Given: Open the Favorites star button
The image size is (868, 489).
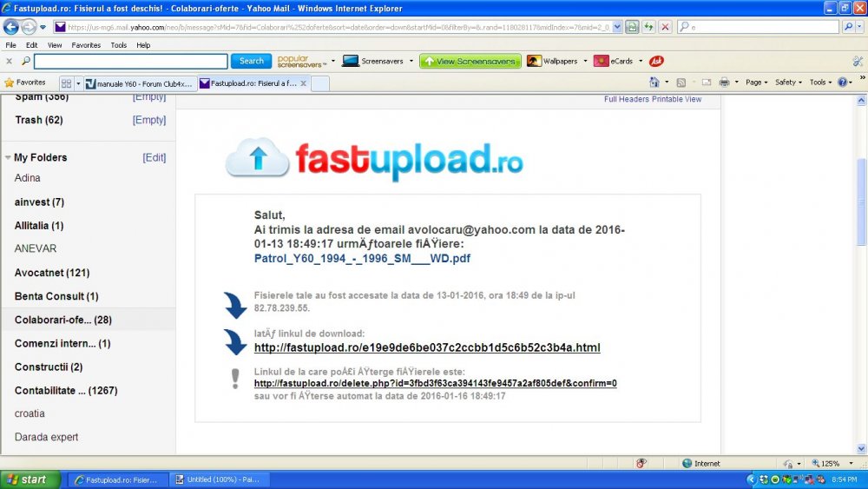Looking at the screenshot, I should pyautogui.click(x=25, y=83).
